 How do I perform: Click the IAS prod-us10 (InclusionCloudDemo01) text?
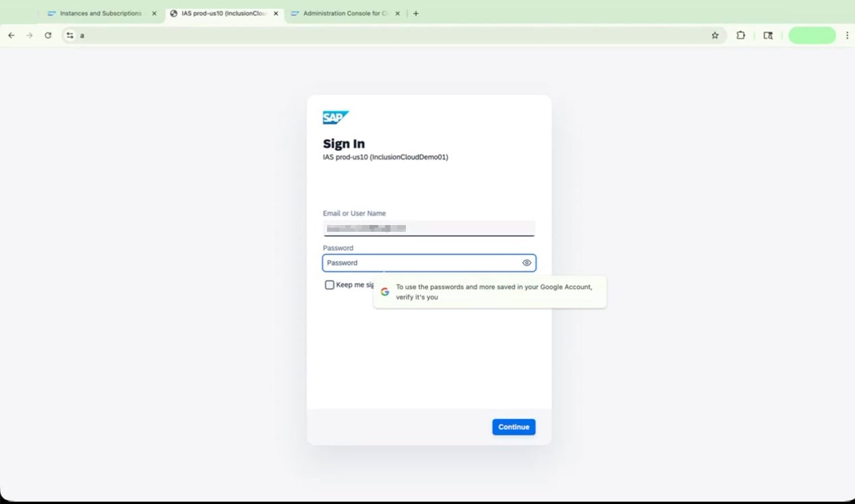(386, 157)
